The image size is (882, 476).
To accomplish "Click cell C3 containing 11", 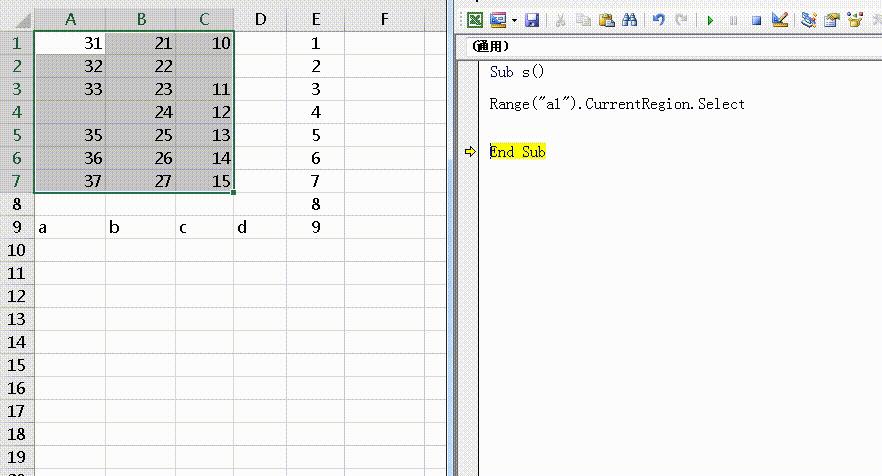I will pyautogui.click(x=205, y=89).
